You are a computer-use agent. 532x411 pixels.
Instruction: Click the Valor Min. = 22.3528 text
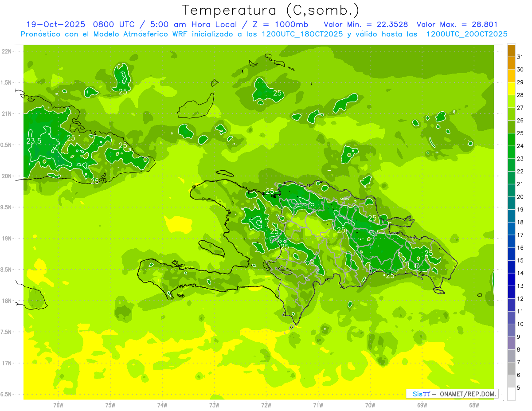(366, 24)
